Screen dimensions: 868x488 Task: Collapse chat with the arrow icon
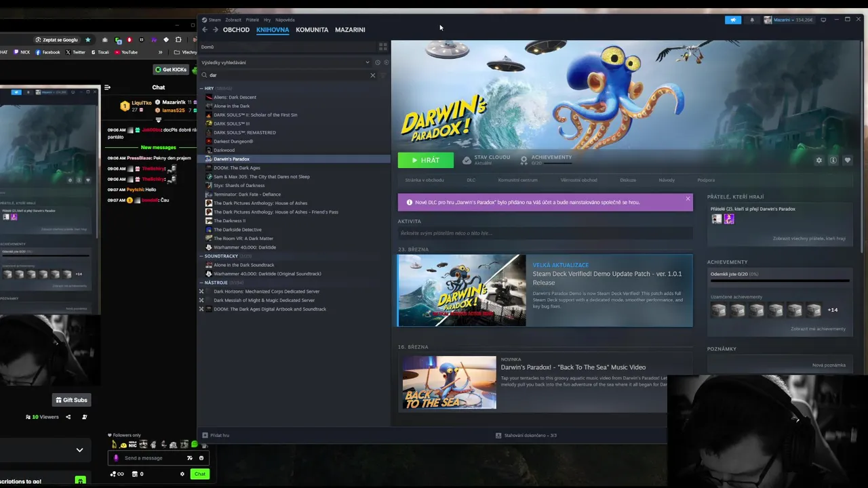pyautogui.click(x=107, y=87)
